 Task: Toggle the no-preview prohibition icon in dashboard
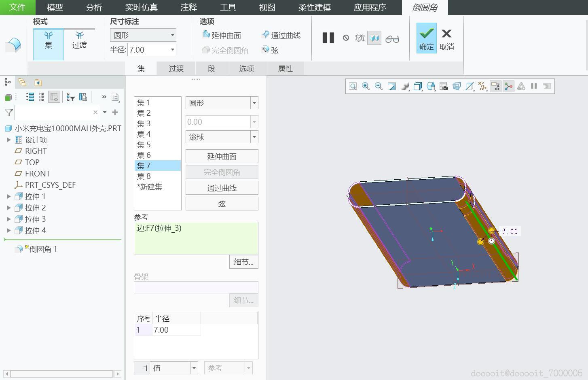pyautogui.click(x=346, y=38)
